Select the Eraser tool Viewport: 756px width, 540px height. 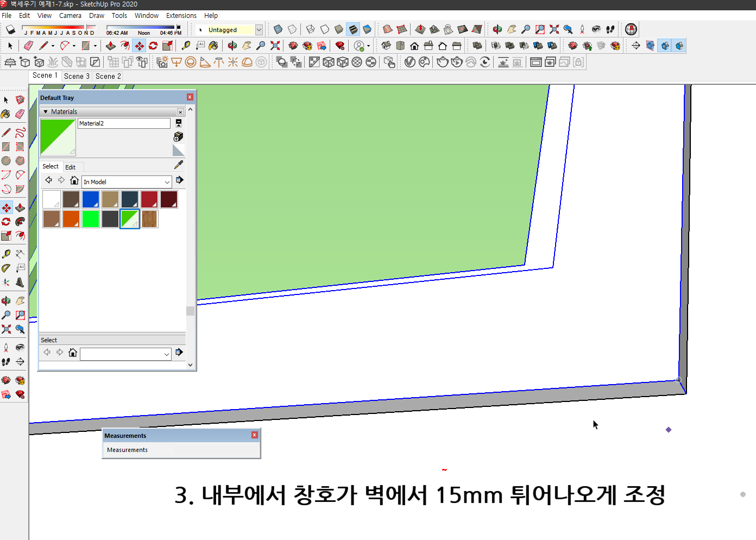point(20,114)
